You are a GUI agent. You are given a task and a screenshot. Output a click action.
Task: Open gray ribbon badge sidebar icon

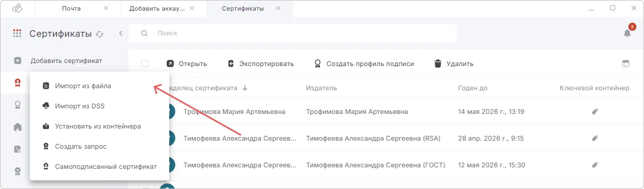[17, 105]
